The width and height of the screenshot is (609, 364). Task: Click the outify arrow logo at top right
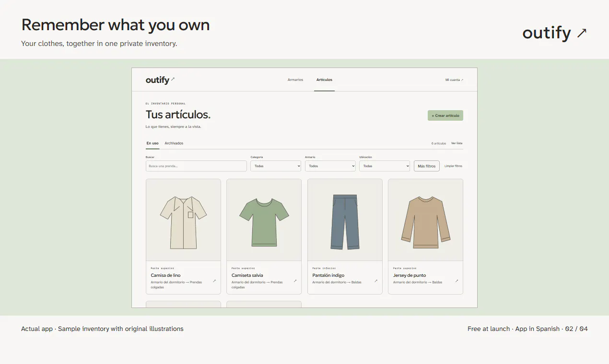click(x=554, y=33)
